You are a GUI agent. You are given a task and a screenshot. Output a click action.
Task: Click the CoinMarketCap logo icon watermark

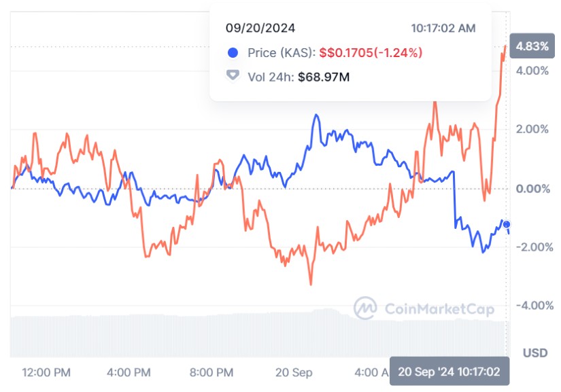[366, 308]
